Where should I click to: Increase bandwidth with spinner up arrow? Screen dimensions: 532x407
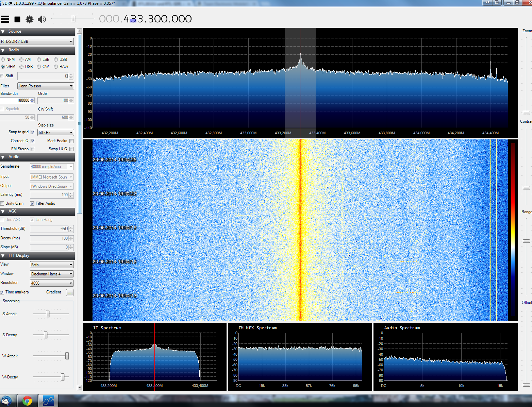(x=32, y=99)
